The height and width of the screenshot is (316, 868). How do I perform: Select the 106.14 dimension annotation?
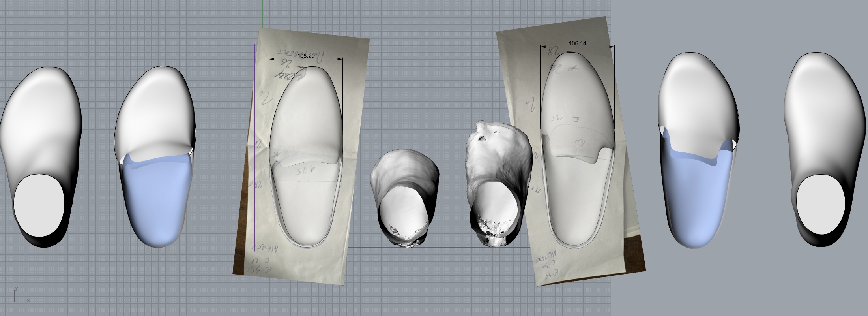click(x=577, y=43)
